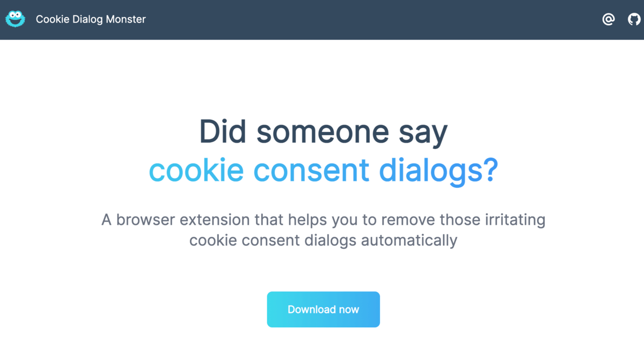This screenshot has width=644, height=338.
Task: Click the blue "cookie consent dialogs?" heading
Action: pyautogui.click(x=323, y=170)
